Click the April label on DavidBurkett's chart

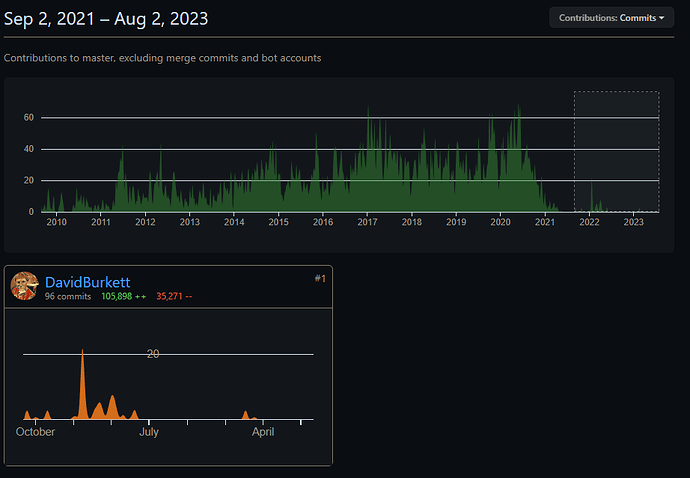pyautogui.click(x=263, y=432)
